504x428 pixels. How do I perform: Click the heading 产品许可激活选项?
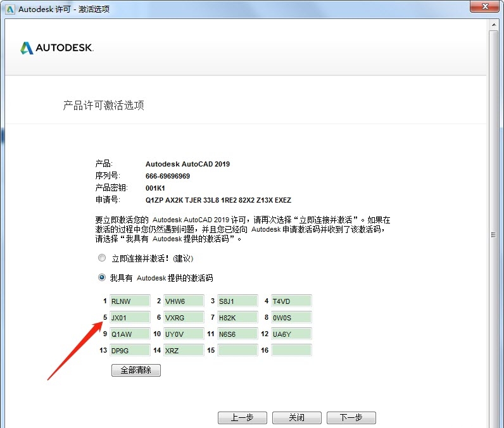pos(103,105)
